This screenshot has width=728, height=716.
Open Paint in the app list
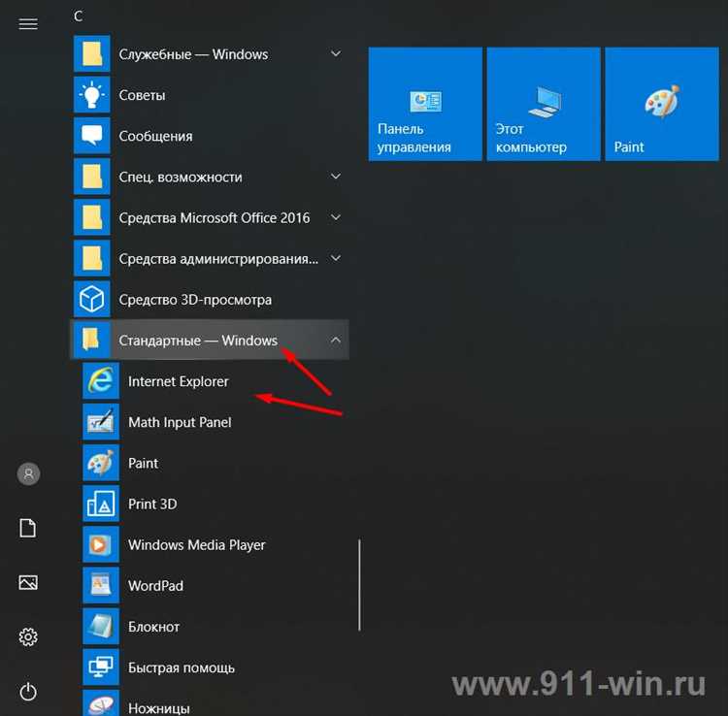143,464
